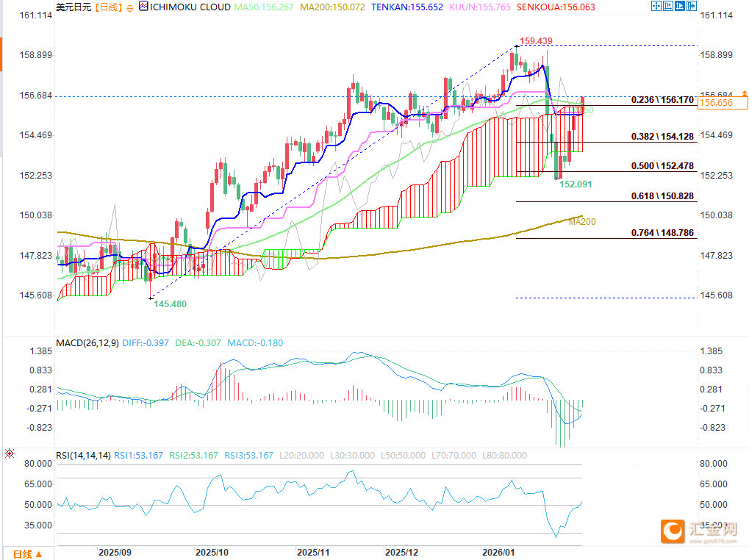Click the 2026/01 date axis label
The width and height of the screenshot is (749, 560).
point(498,553)
